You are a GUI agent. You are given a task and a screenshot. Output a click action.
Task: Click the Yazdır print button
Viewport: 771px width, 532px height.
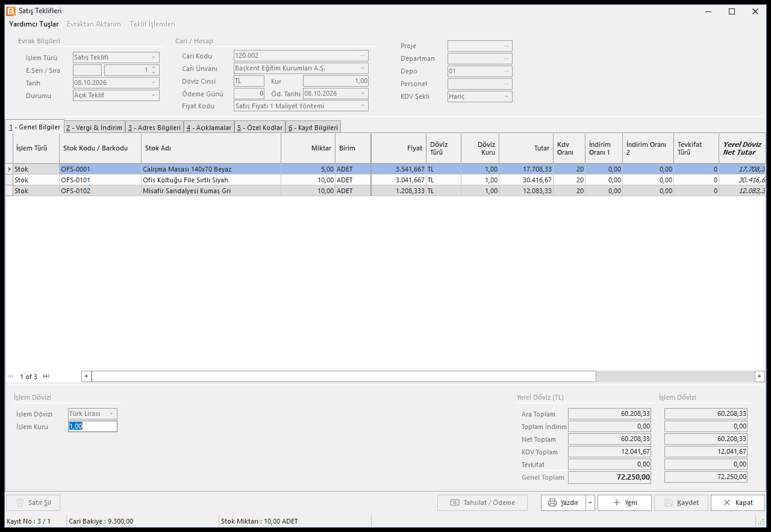click(x=563, y=503)
